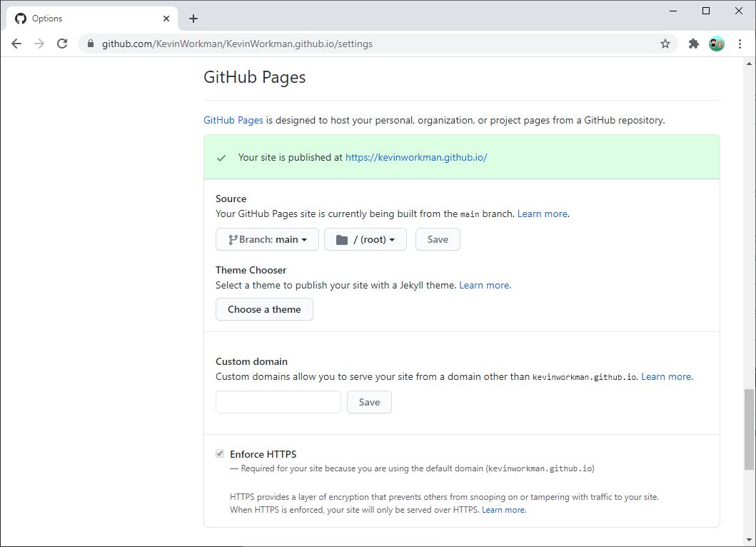The height and width of the screenshot is (547, 756).
Task: Click Save next to the folder dropdown
Action: [438, 239]
